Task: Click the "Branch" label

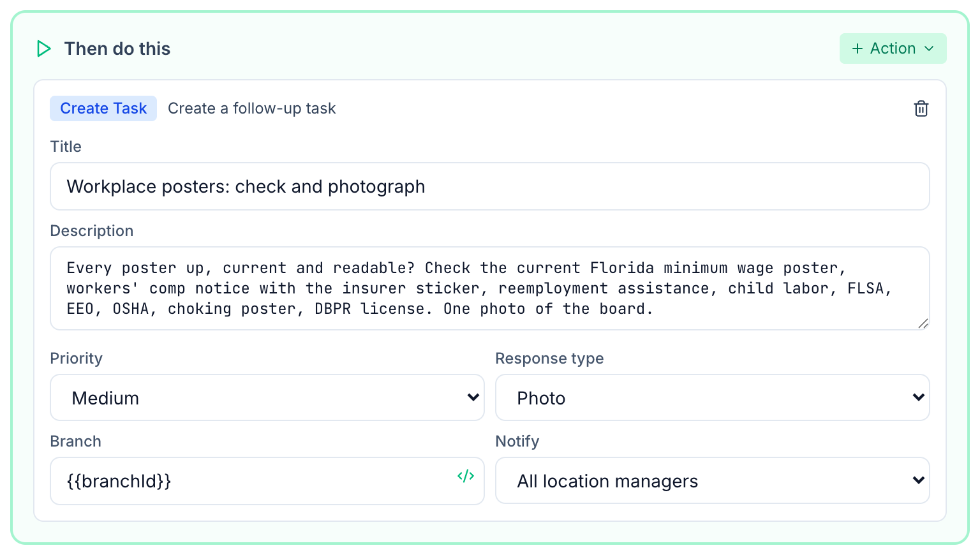Action: [x=76, y=441]
